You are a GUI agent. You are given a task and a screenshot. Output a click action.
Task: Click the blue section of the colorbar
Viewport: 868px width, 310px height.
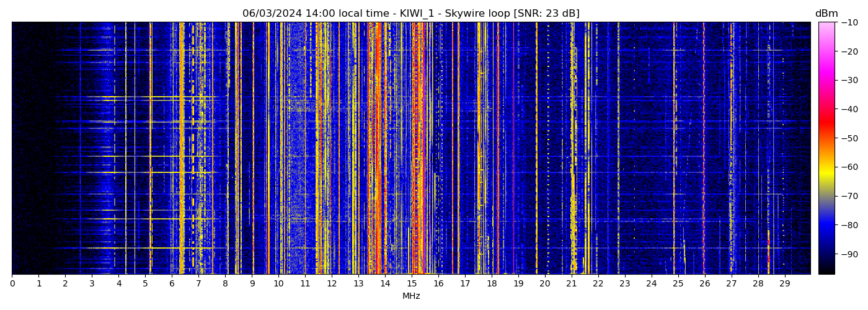click(826, 228)
